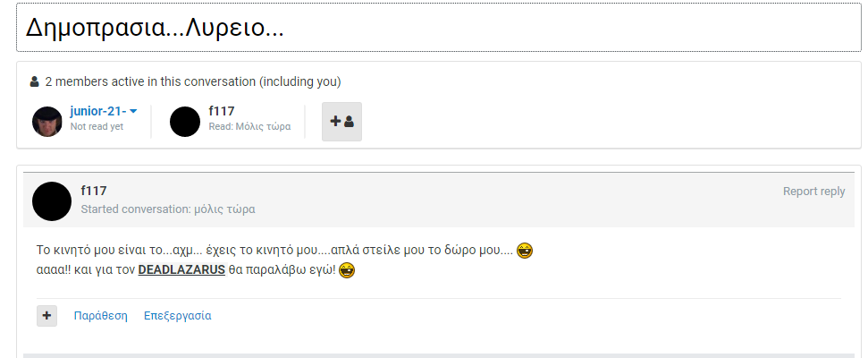Click the conversation title field 'Δημοπρασια...Λυρειο...'
868x358 pixels.
click(438, 27)
